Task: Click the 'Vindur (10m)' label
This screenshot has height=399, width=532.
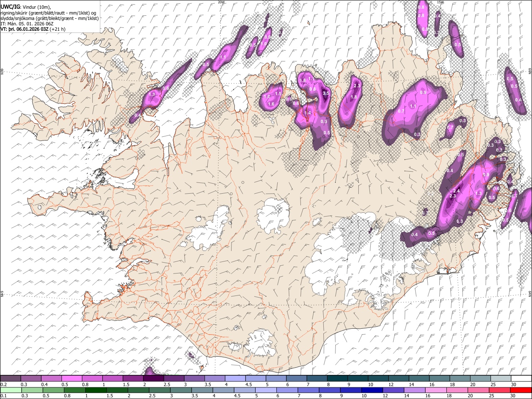Action: 37,7
